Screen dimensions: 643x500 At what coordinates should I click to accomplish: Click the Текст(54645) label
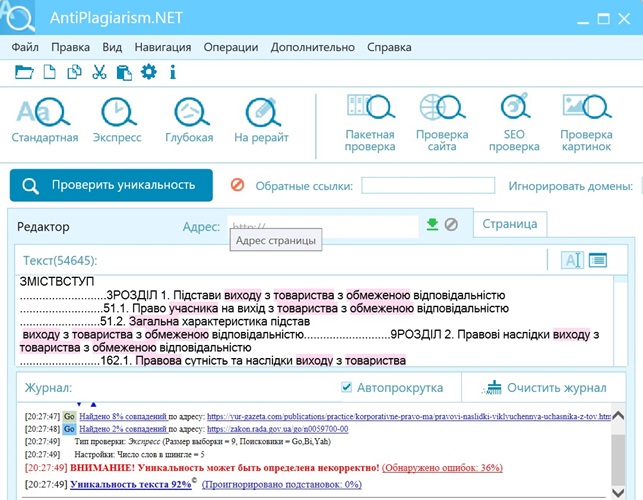tap(60, 261)
